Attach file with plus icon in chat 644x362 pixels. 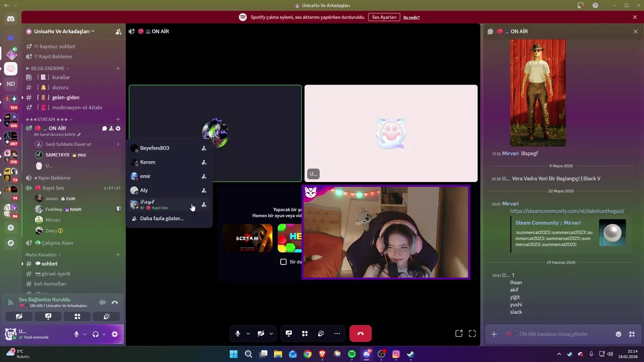coord(494,334)
